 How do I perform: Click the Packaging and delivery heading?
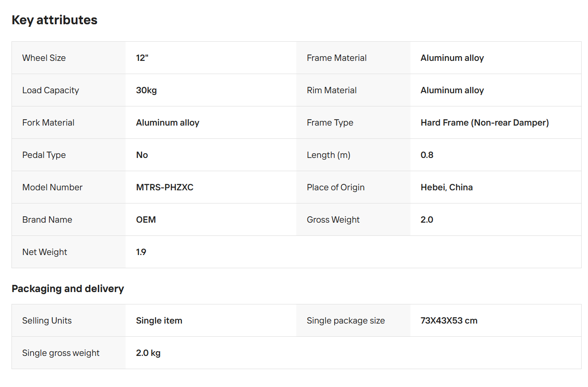pyautogui.click(x=68, y=289)
